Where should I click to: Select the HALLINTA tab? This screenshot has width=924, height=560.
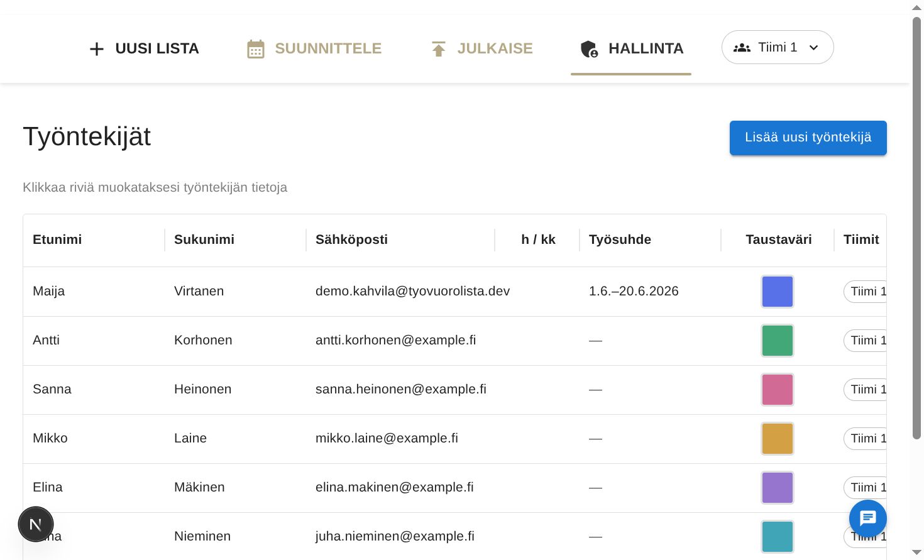click(631, 48)
